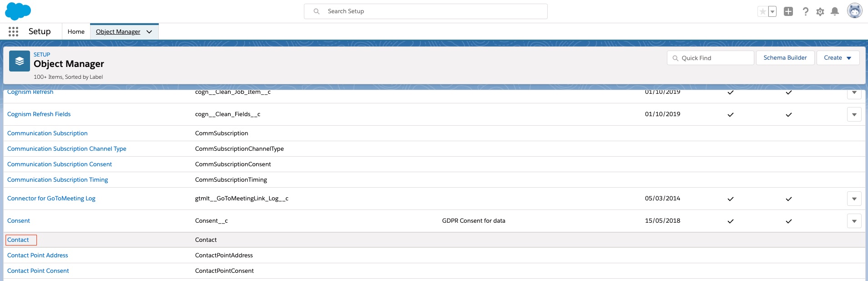868x281 pixels.
Task: Open the Help question mark icon
Action: click(805, 11)
